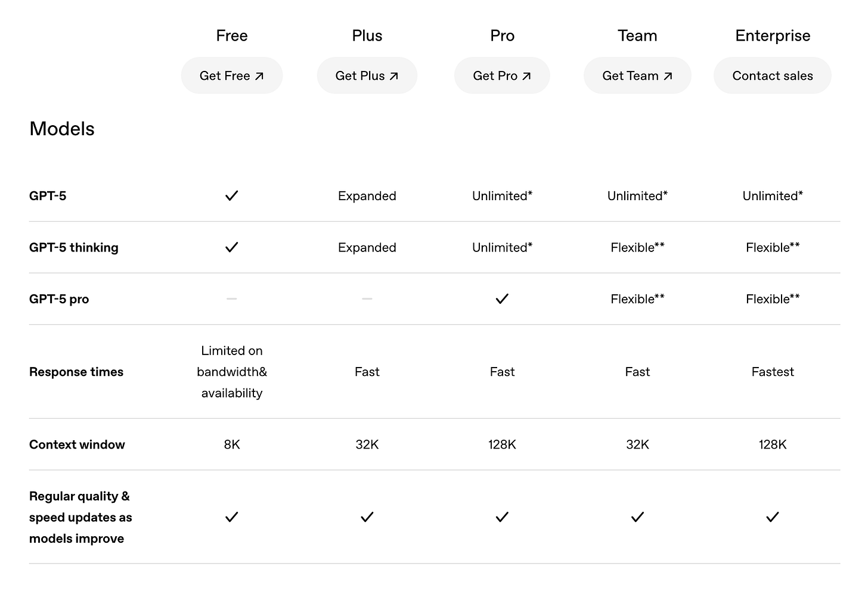This screenshot has height=591, width=868.
Task: Click the arrow icon on Get Plus
Action: [x=394, y=76]
